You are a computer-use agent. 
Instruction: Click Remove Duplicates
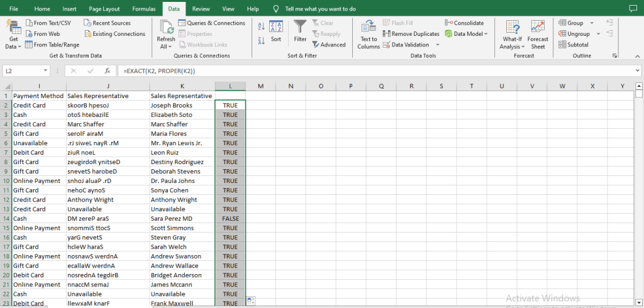pos(411,34)
